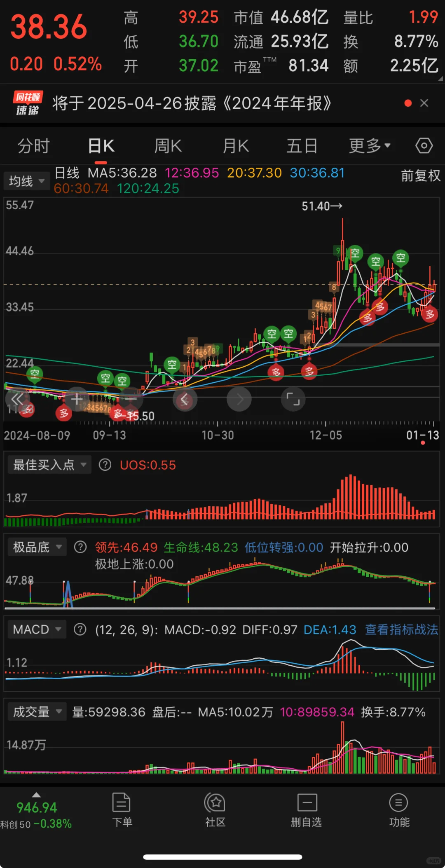Open the 下单 order icon
This screenshot has width=445, height=868.
122,810
